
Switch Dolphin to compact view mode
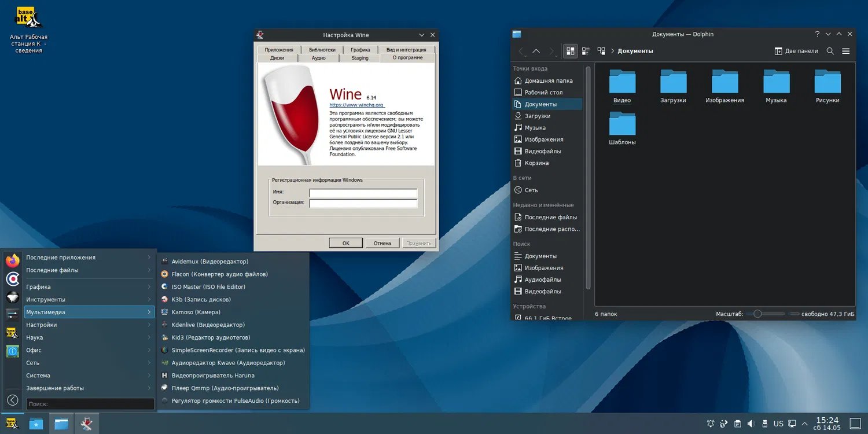tap(586, 51)
